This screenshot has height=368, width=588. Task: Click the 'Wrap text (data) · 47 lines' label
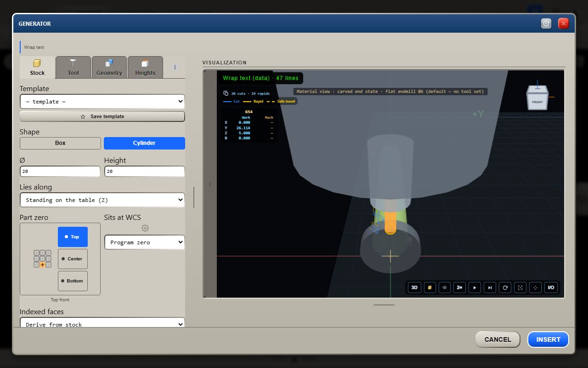[x=260, y=78]
